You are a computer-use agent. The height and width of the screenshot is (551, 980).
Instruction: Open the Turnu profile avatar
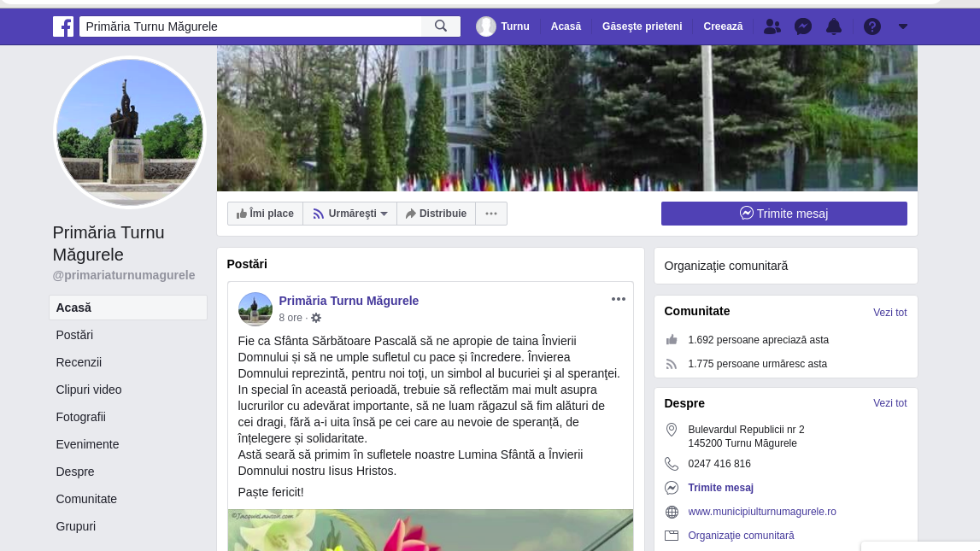485,26
